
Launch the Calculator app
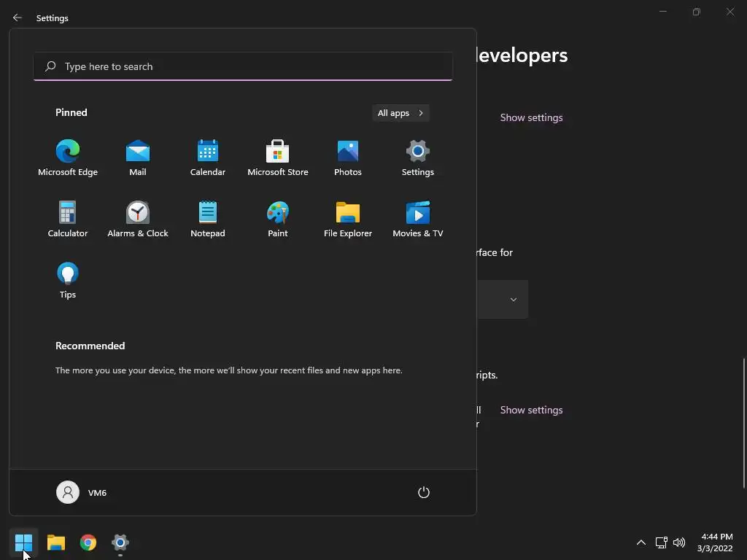(68, 219)
